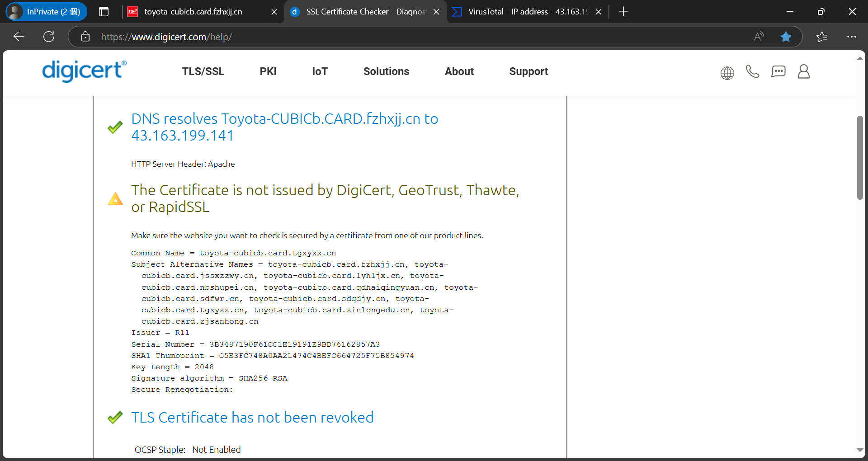Click the HTTP Server Header: Apache text

pyautogui.click(x=183, y=164)
